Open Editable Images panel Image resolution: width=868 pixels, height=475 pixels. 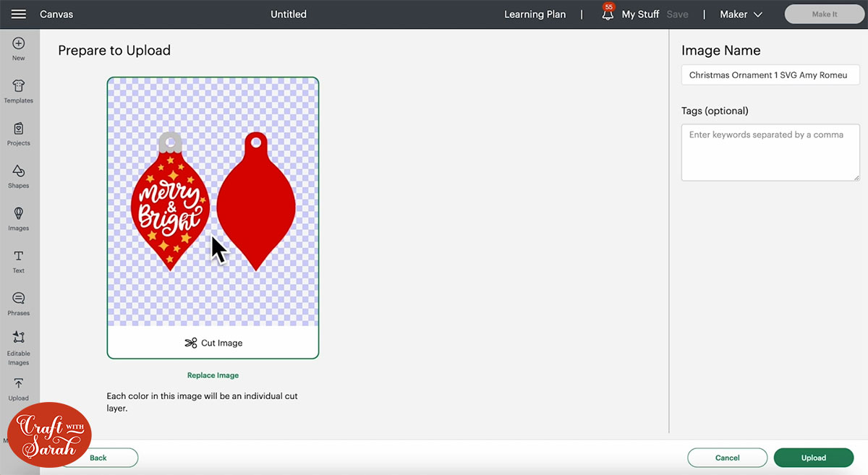pyautogui.click(x=19, y=348)
